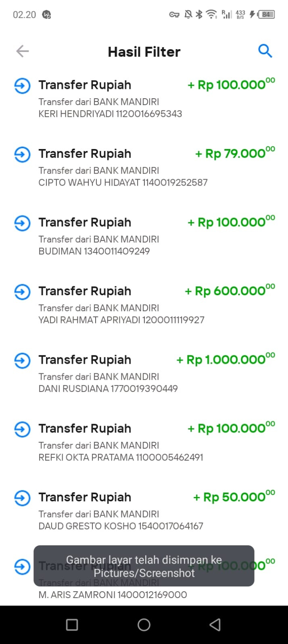The height and width of the screenshot is (644, 288).
Task: Tap transfer icon beside KERI HENDRIYADI entry
Action: tap(22, 85)
